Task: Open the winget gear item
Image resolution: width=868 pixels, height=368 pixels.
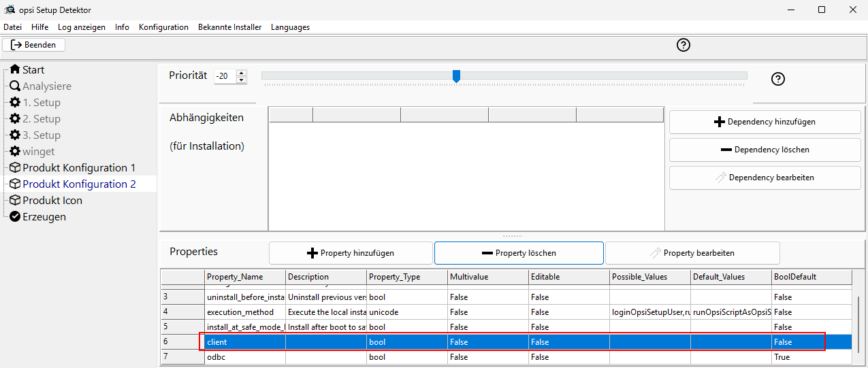Action: [38, 152]
